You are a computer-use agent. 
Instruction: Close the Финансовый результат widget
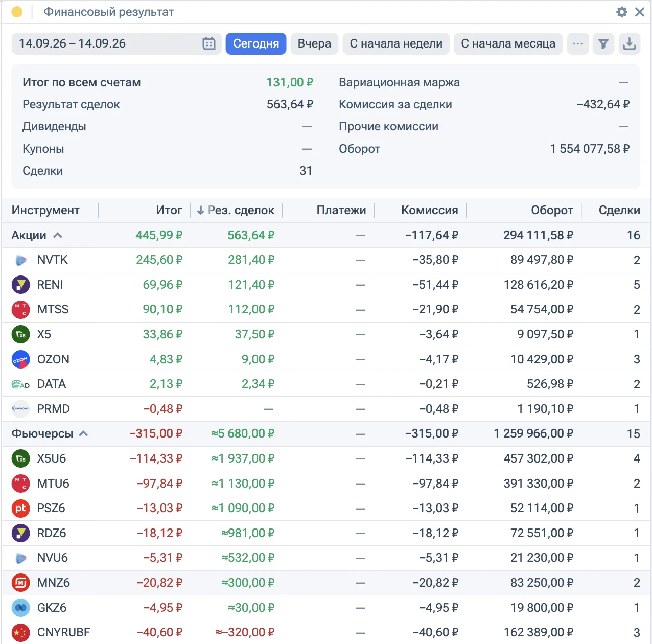pos(640,12)
